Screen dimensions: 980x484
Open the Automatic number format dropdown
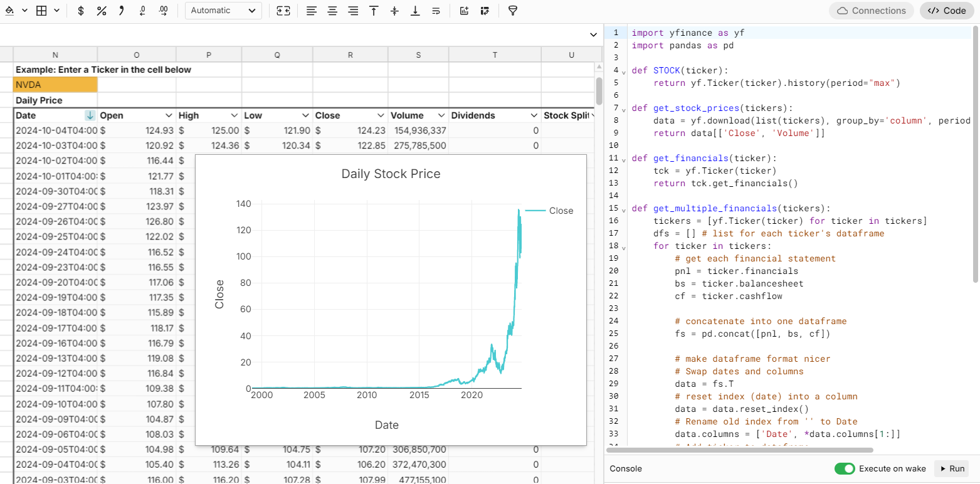click(223, 11)
